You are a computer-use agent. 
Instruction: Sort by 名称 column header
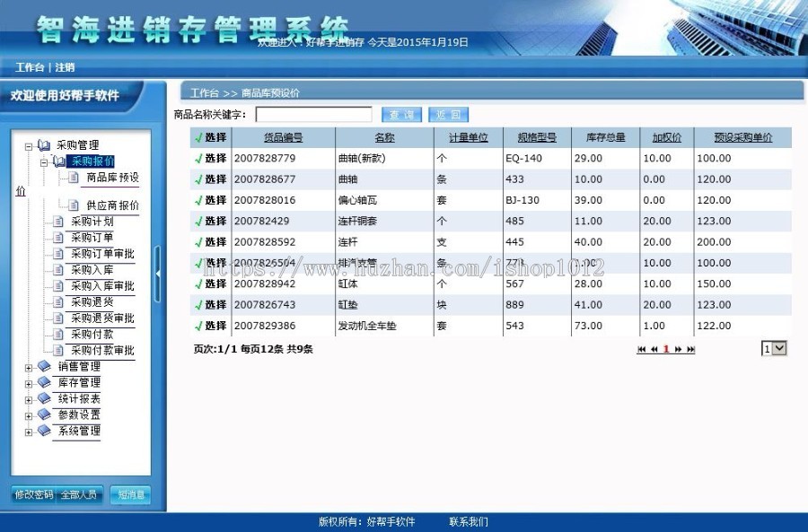pos(384,137)
